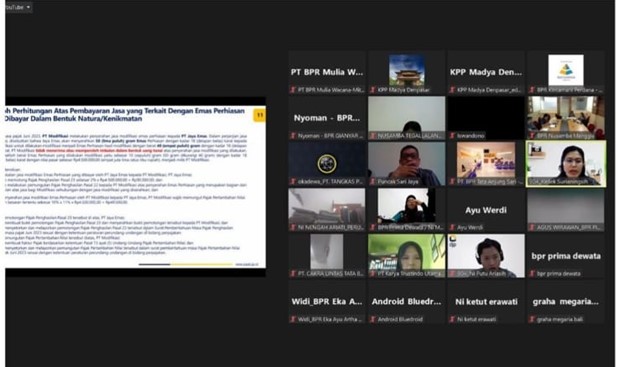This screenshot has width=619, height=367.
Task: Select the Nyoman - BPR Gianyar participant tile
Action: click(327, 118)
